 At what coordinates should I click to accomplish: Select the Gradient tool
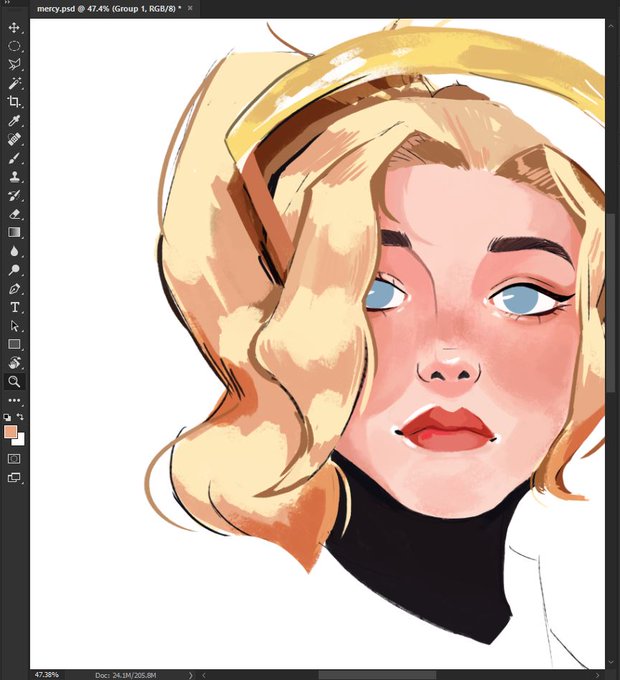click(14, 232)
